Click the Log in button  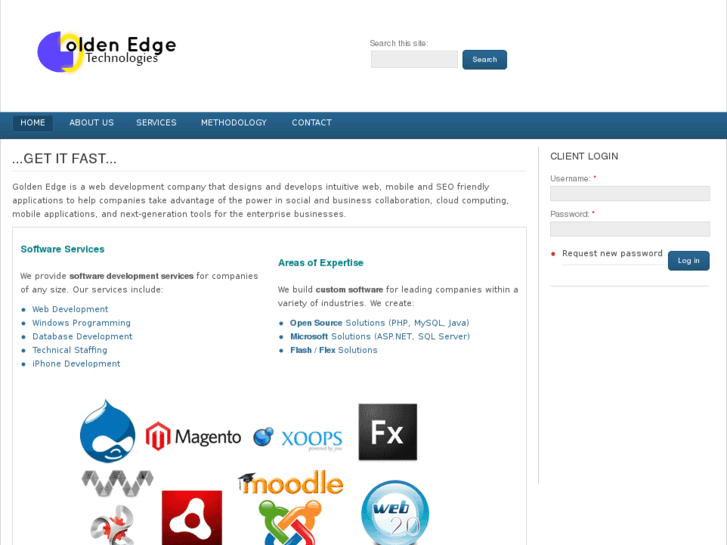pos(689,261)
